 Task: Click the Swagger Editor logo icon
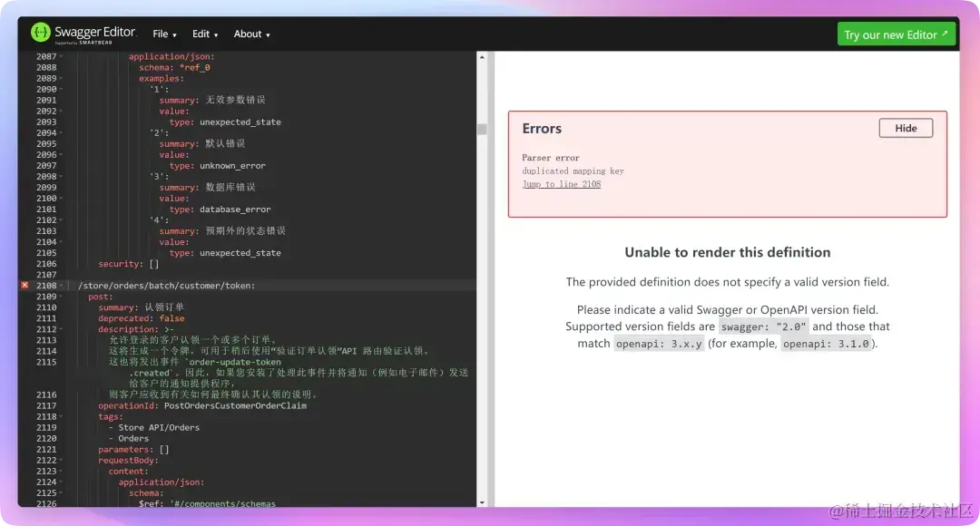[40, 33]
